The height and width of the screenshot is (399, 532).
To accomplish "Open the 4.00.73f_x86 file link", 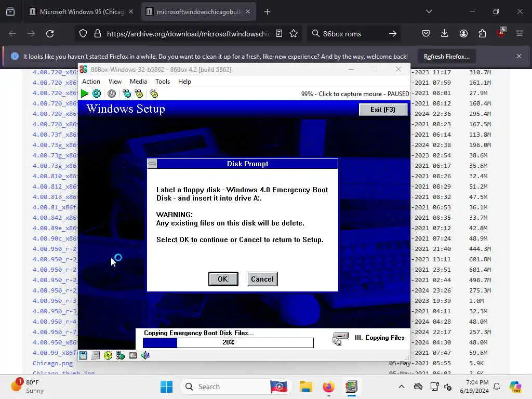I will pyautogui.click(x=55, y=135).
